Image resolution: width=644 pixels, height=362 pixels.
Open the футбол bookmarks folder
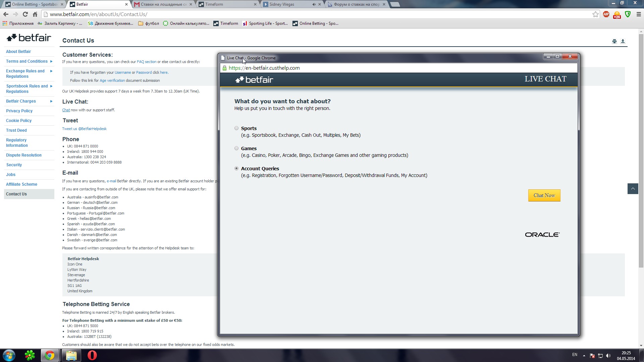pyautogui.click(x=149, y=23)
